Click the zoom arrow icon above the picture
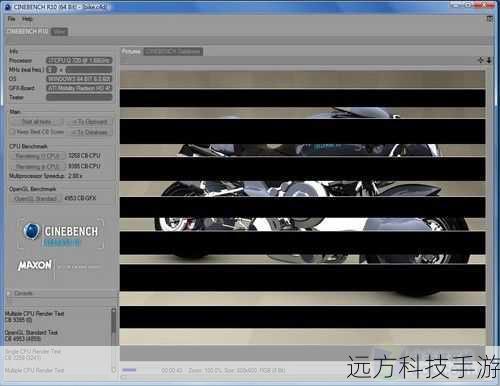Image resolution: width=500 pixels, height=386 pixels. pos(489,60)
